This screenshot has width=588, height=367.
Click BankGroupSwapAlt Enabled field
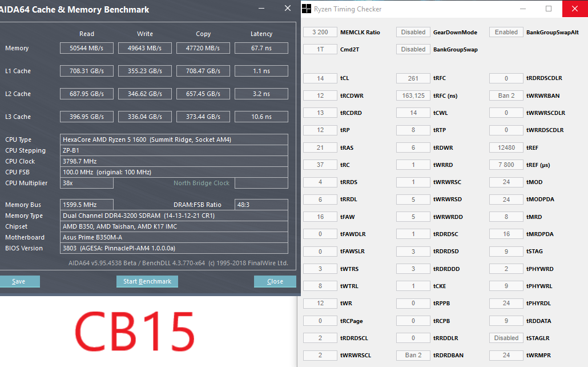click(x=506, y=33)
